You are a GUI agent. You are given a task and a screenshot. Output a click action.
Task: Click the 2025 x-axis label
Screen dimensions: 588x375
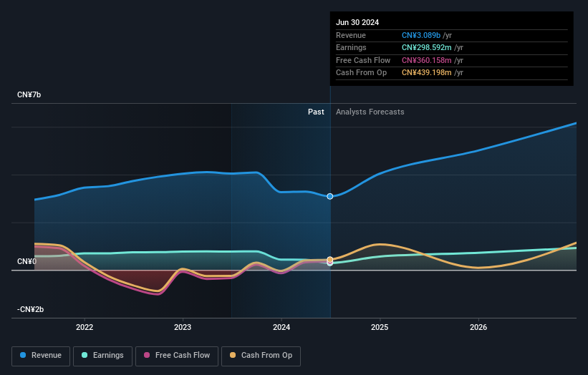380,327
